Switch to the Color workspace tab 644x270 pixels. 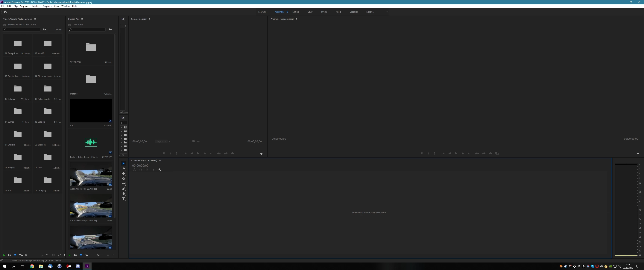(x=310, y=12)
